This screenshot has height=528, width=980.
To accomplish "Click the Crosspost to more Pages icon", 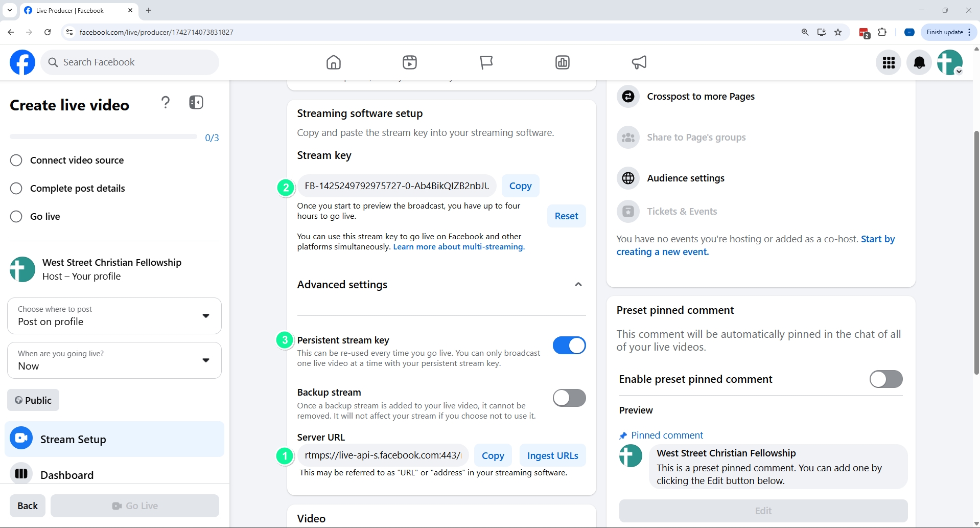I will point(628,97).
